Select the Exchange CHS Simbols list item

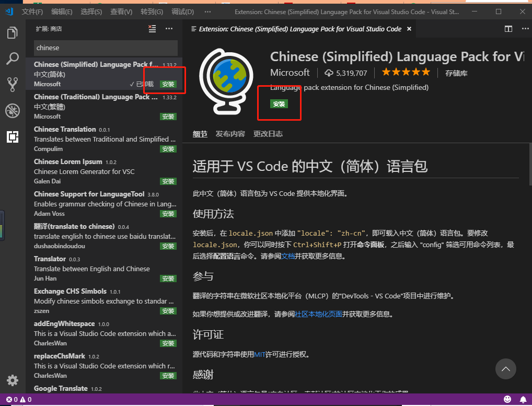(x=104, y=301)
